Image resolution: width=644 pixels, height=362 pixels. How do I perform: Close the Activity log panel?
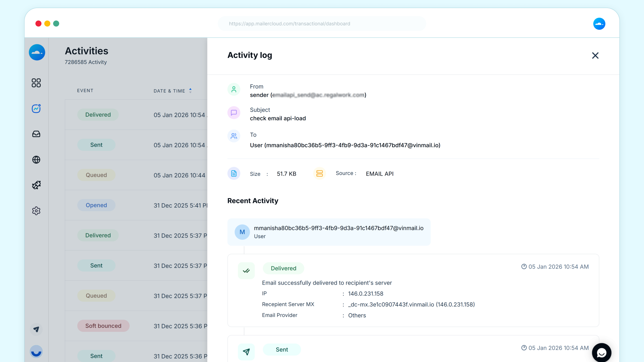pos(595,56)
